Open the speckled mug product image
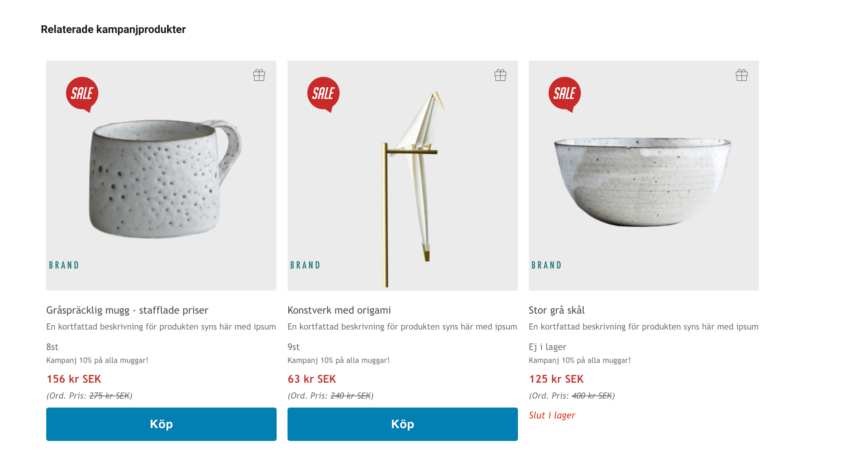868x465 pixels. click(x=161, y=175)
